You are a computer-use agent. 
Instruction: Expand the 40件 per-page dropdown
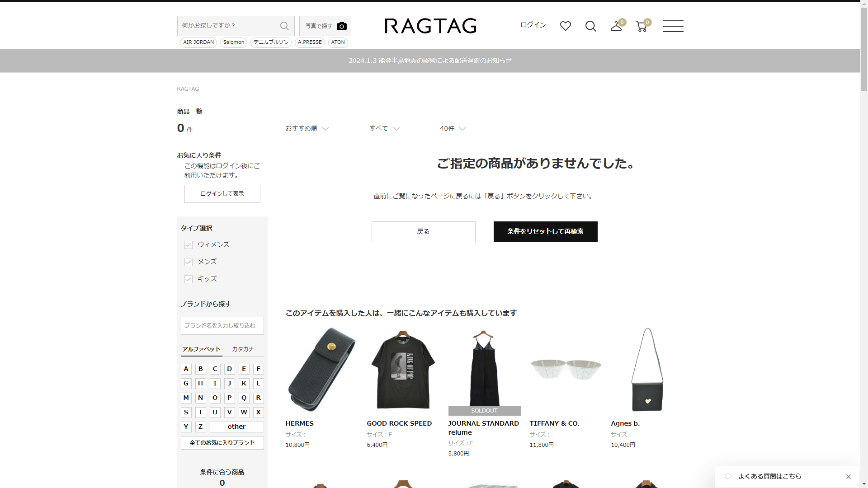[x=452, y=129]
